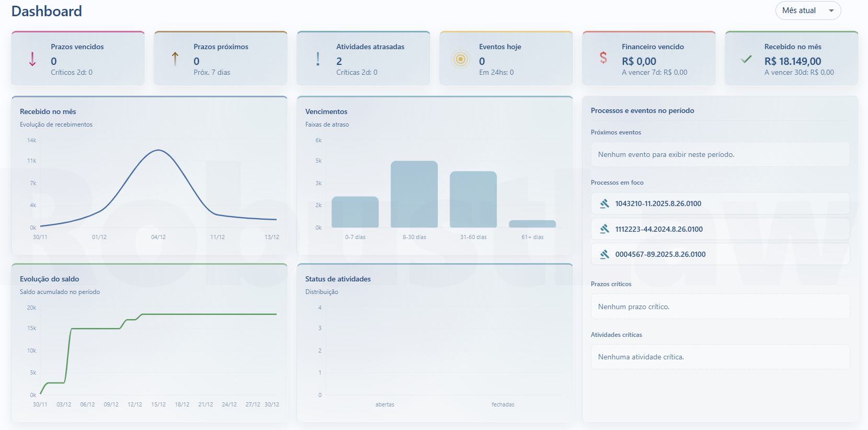Image resolution: width=868 pixels, height=430 pixels.
Task: Click the 0-7 dias bar in Vencimentos chart
Action: click(355, 212)
